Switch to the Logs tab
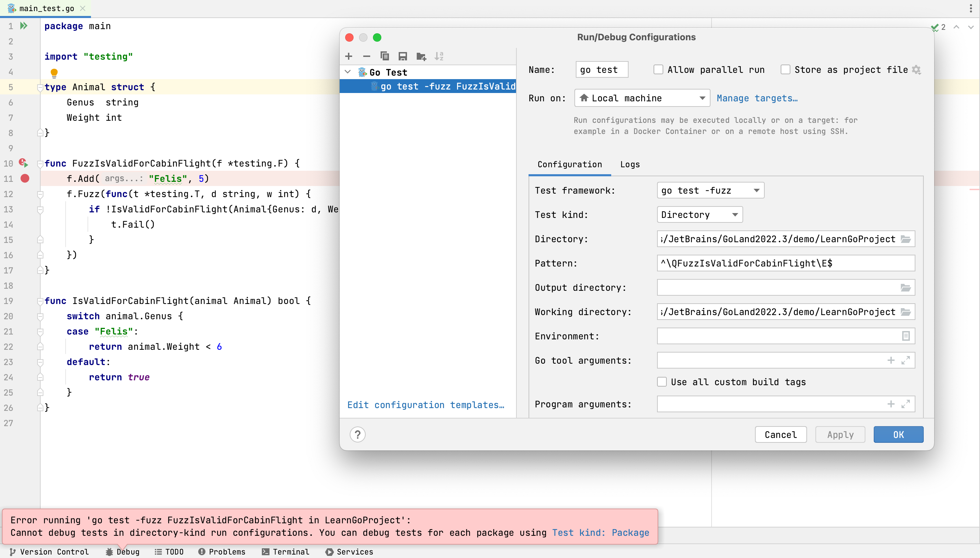Viewport: 980px width, 558px height. (x=629, y=164)
